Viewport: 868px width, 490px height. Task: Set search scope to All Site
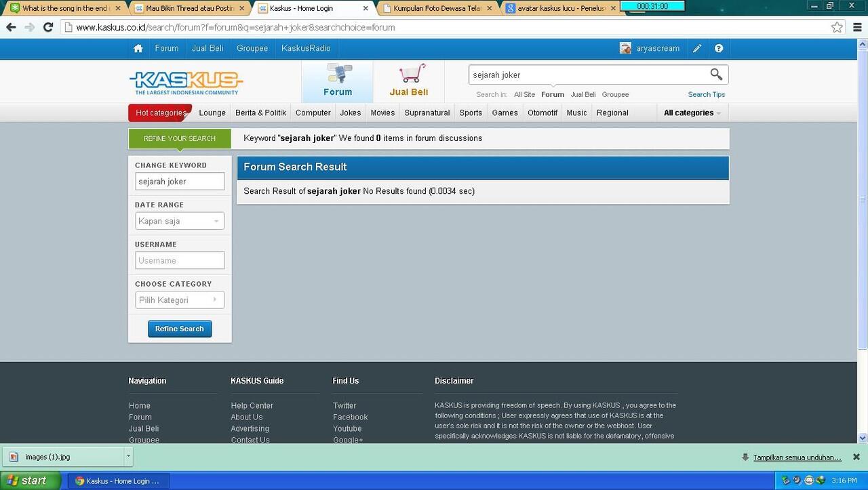[524, 95]
